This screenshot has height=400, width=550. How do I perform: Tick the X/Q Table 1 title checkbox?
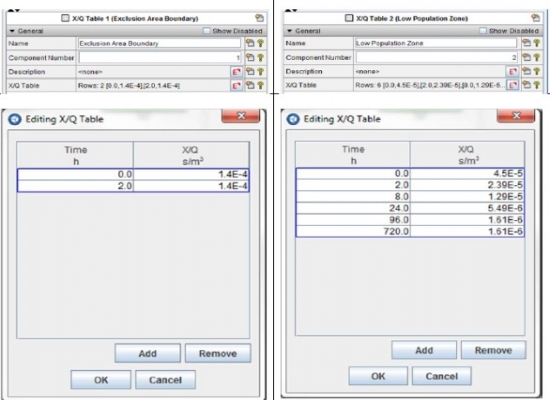[x=65, y=18]
